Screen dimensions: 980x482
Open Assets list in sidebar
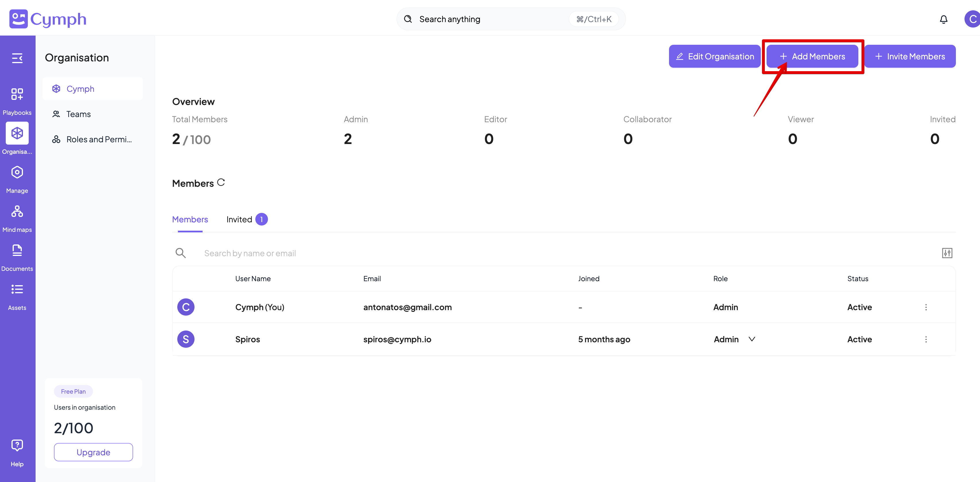pos(17,296)
